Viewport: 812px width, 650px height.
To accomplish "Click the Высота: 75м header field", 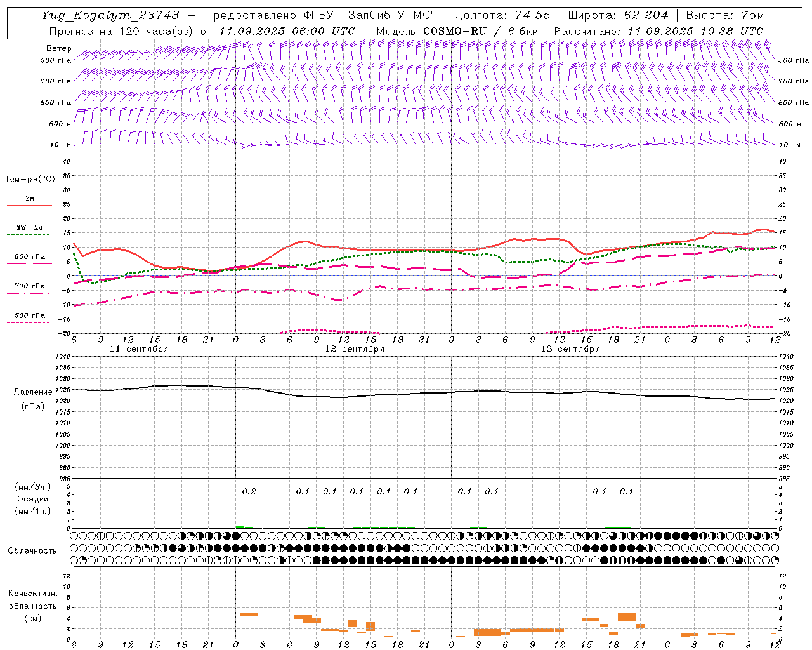I will click(724, 15).
